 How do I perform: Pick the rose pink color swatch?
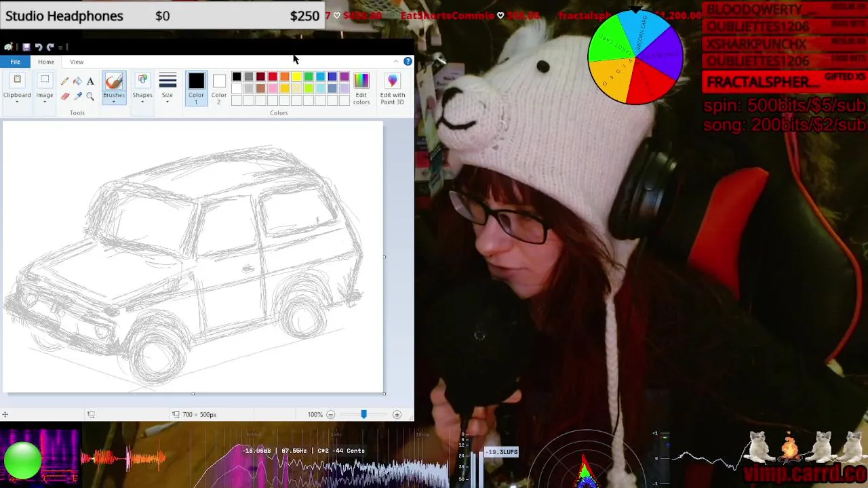point(273,89)
